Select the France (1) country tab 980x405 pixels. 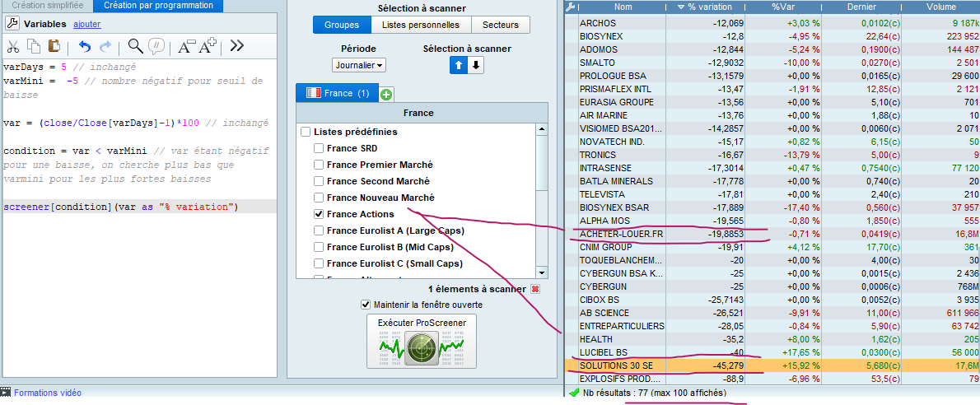(x=337, y=93)
